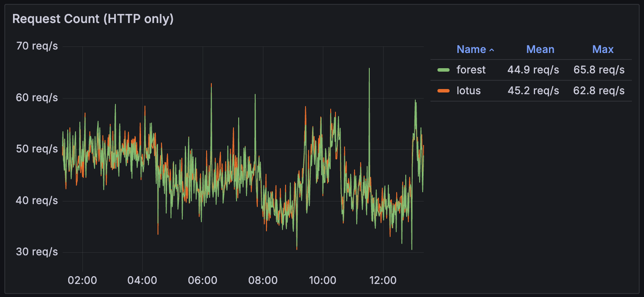Click the lotus mean value 45.2 req/s
The width and height of the screenshot is (644, 297).
(533, 91)
